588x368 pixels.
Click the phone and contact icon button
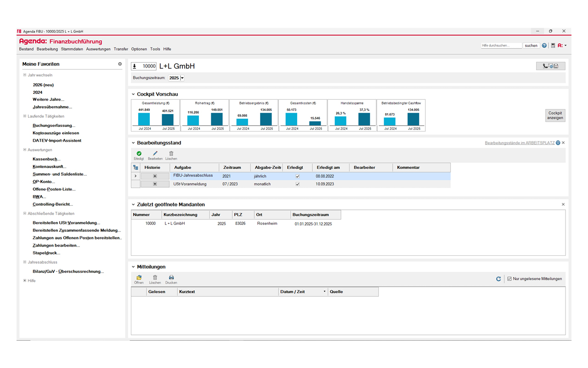(x=550, y=66)
